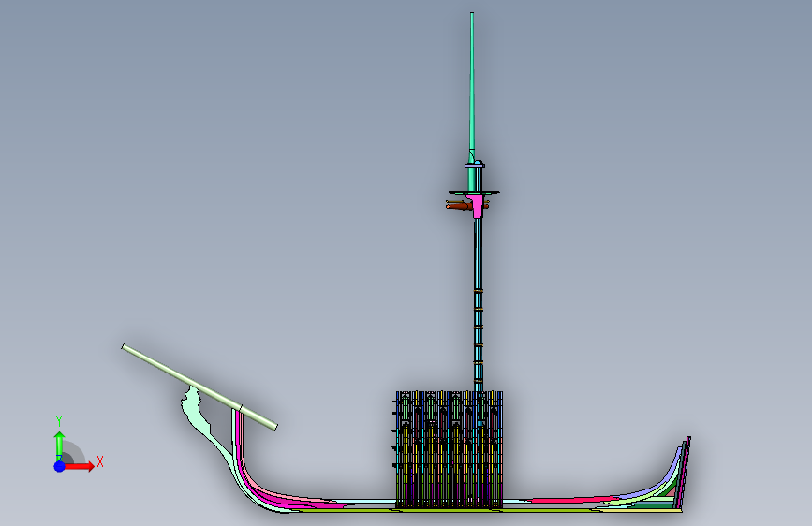Select the angled bowsprit spar

(199, 387)
